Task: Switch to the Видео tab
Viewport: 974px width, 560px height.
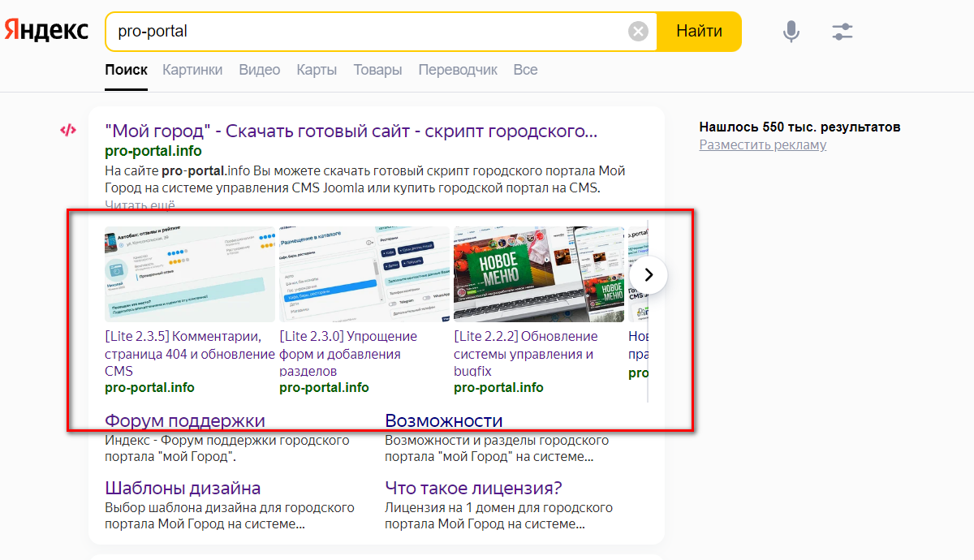Action: tap(260, 70)
